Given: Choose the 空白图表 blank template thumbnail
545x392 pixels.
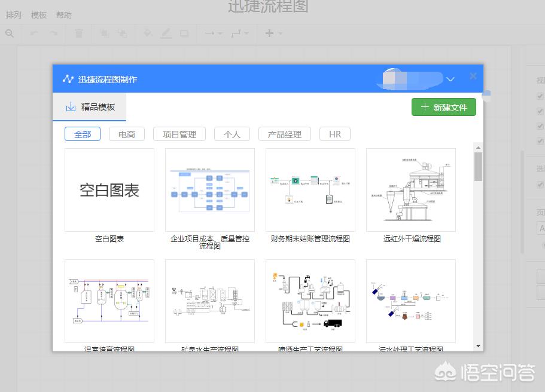Looking at the screenshot, I should (109, 190).
